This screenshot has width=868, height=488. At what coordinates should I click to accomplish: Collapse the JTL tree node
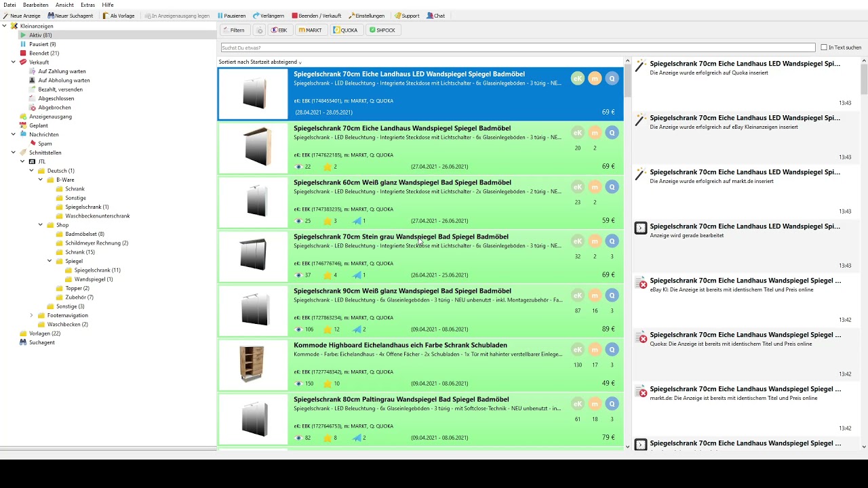22,161
